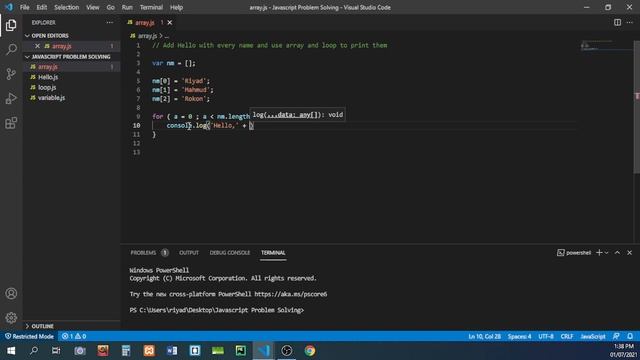Open editor more actions ellipsis
Viewport: 640px width, 360px height.
(630, 22)
